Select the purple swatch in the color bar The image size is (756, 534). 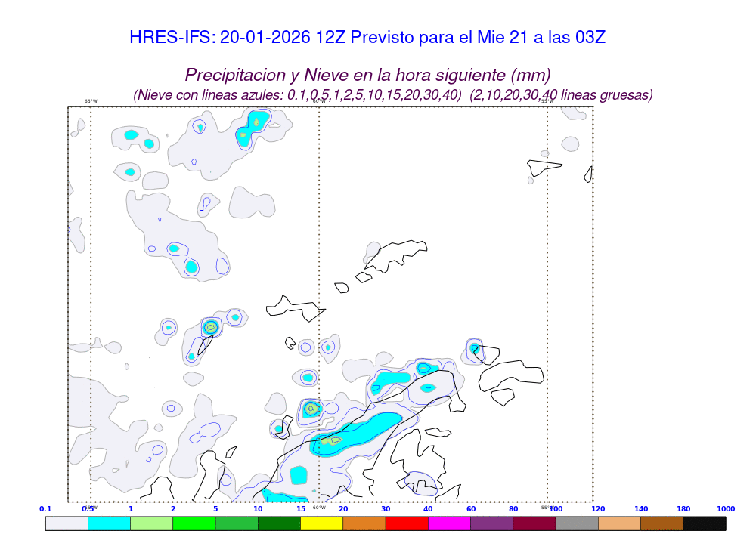coord(491,523)
